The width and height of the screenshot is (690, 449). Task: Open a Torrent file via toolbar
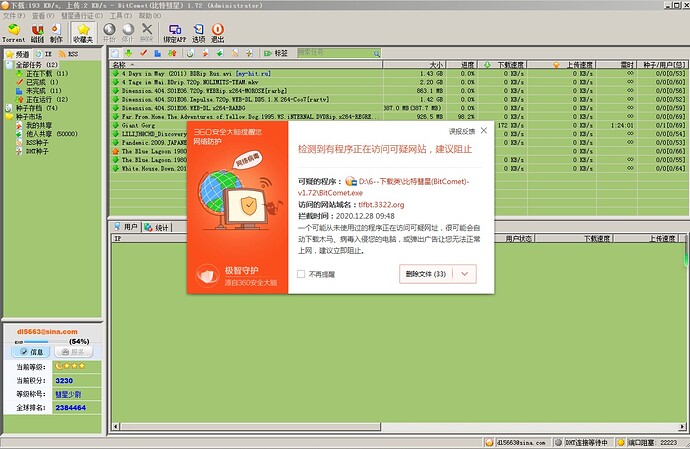[14, 33]
